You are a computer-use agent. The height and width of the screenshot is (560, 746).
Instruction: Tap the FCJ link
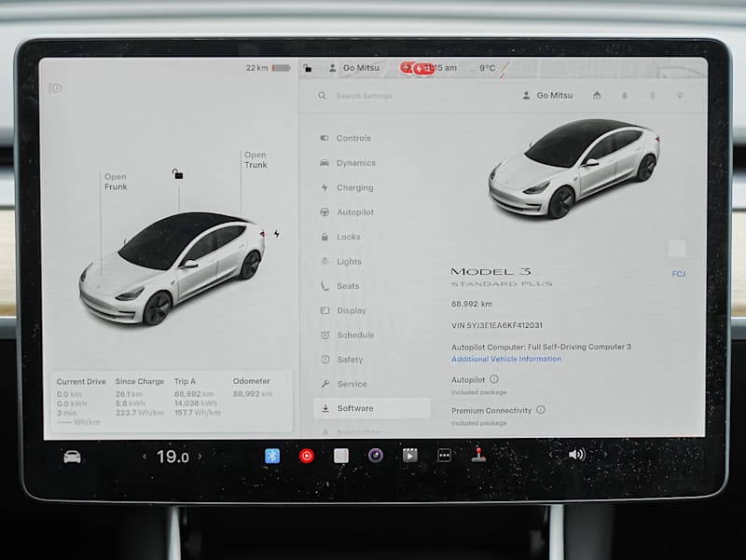tap(679, 274)
